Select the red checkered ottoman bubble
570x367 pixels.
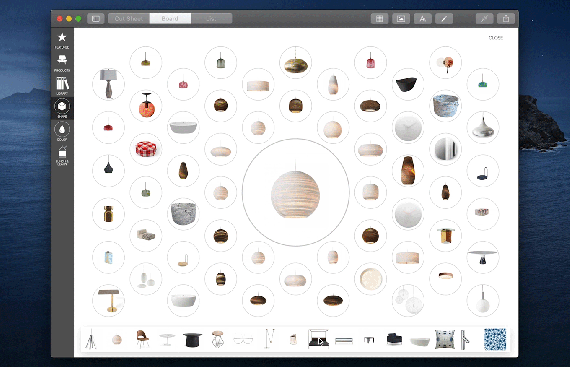[x=146, y=149]
